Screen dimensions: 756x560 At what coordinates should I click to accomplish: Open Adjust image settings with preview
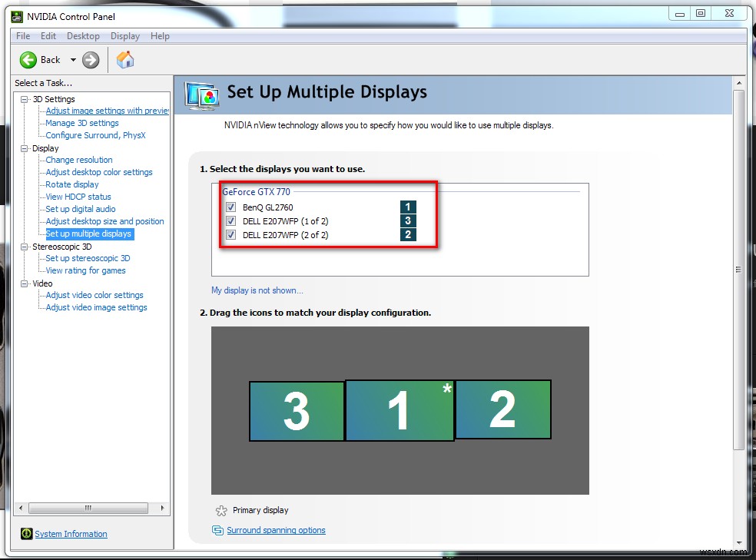(107, 111)
